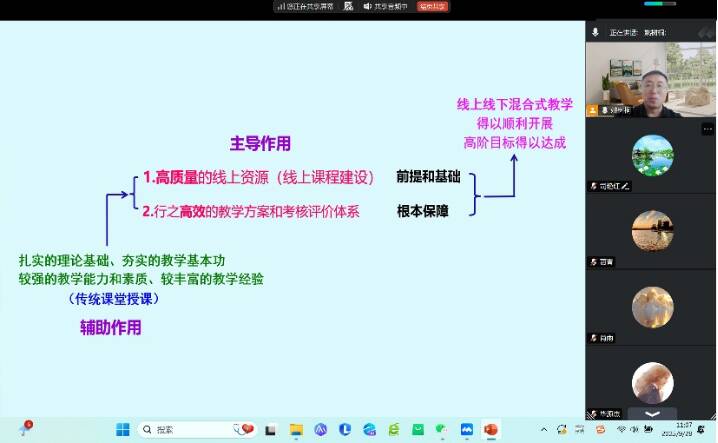Click the cloud-sunset avatar participant
This screenshot has height=443, width=718.
(x=651, y=306)
